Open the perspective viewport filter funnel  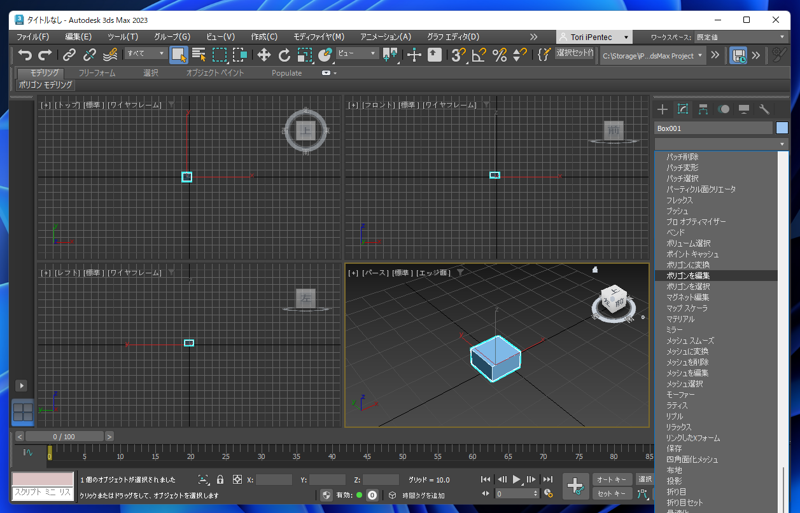(460, 273)
